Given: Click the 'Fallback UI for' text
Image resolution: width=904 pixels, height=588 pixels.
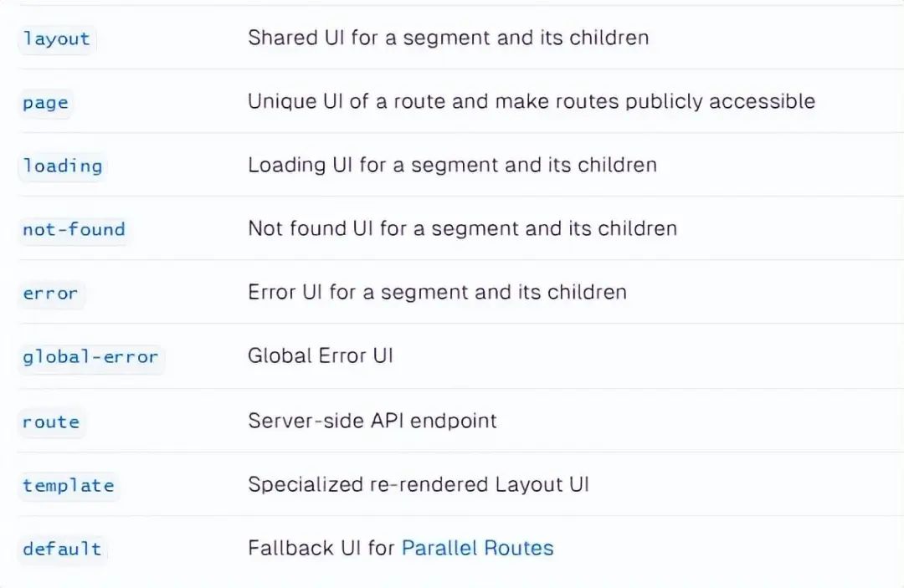Looking at the screenshot, I should pos(321,548).
